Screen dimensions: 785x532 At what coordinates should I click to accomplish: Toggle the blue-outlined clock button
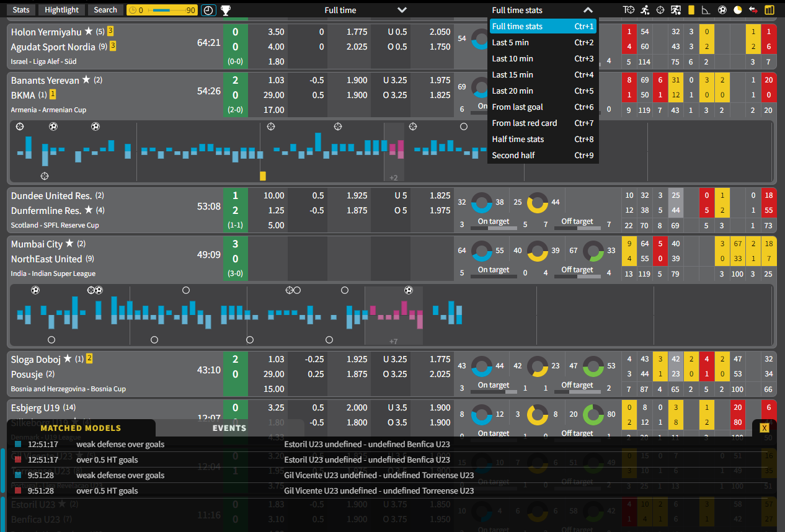point(208,10)
